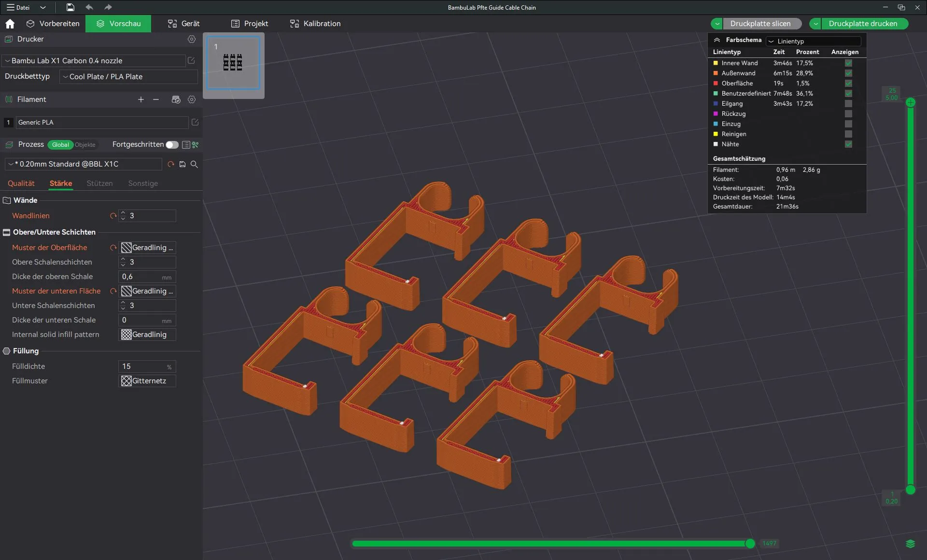Viewport: 927px width, 560px height.
Task: Edit Generic PLA filament preset icon
Action: (195, 122)
